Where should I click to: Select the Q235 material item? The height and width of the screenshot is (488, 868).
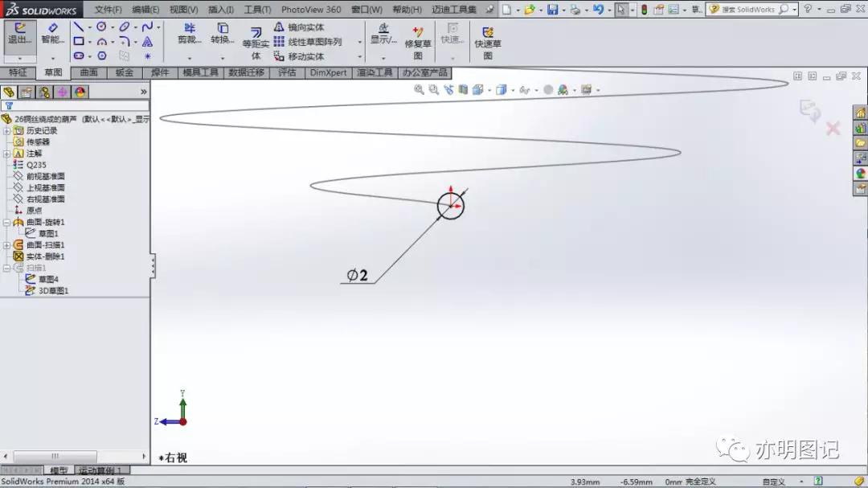36,165
